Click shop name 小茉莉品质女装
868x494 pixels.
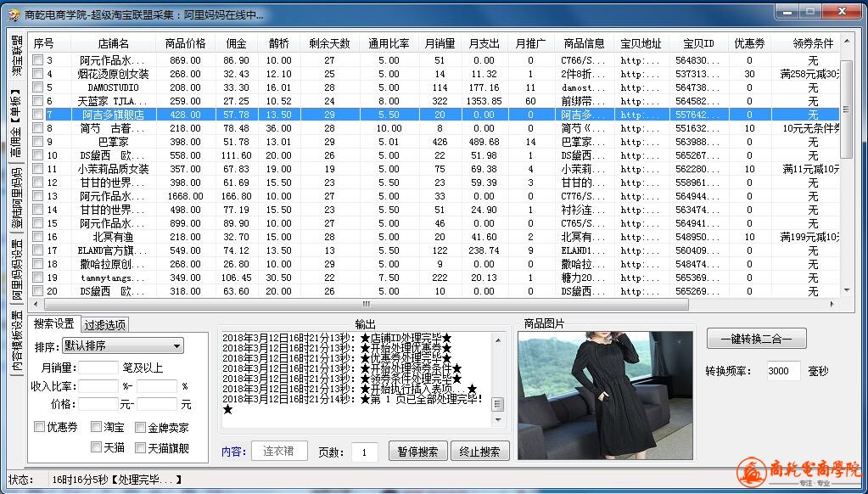tap(113, 169)
